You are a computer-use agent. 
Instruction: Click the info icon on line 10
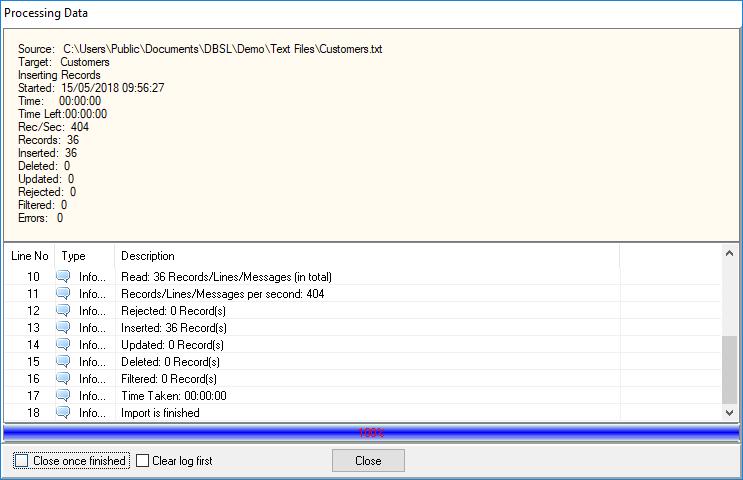(x=63, y=276)
